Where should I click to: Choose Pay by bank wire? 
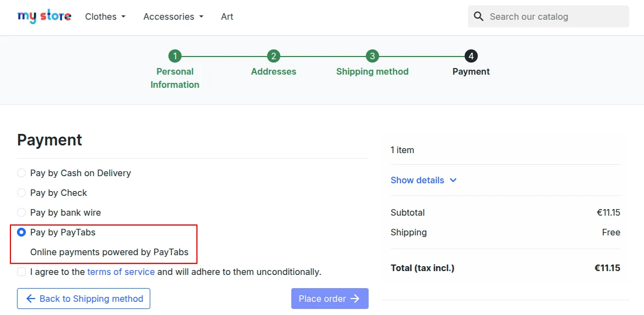(x=21, y=212)
